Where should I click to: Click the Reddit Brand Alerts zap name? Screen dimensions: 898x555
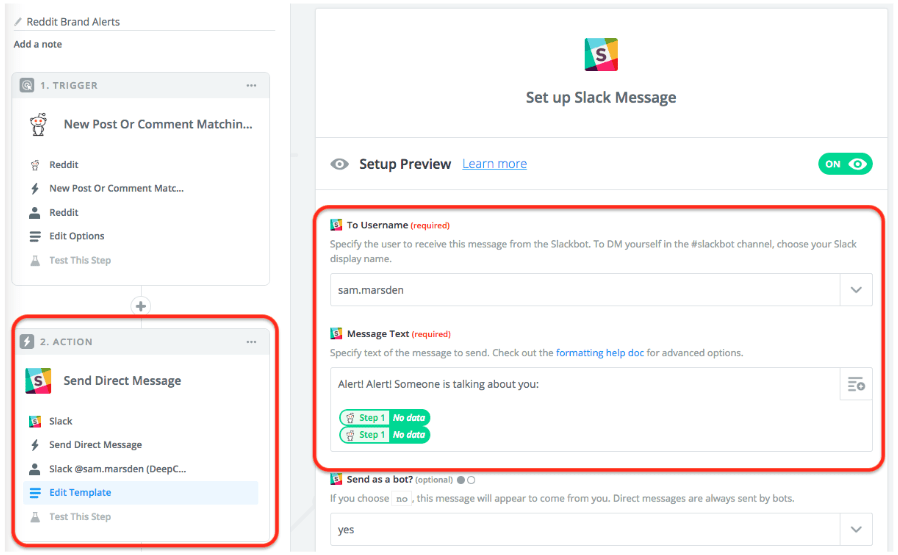73,22
